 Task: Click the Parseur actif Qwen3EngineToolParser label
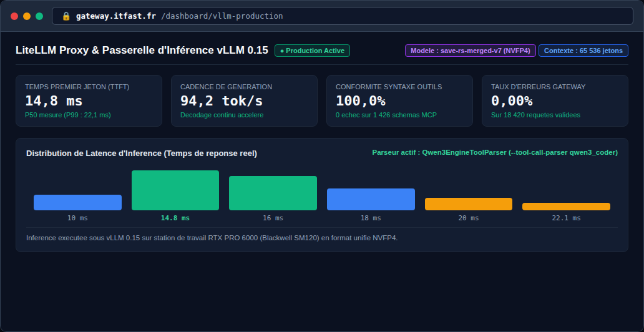(495, 152)
